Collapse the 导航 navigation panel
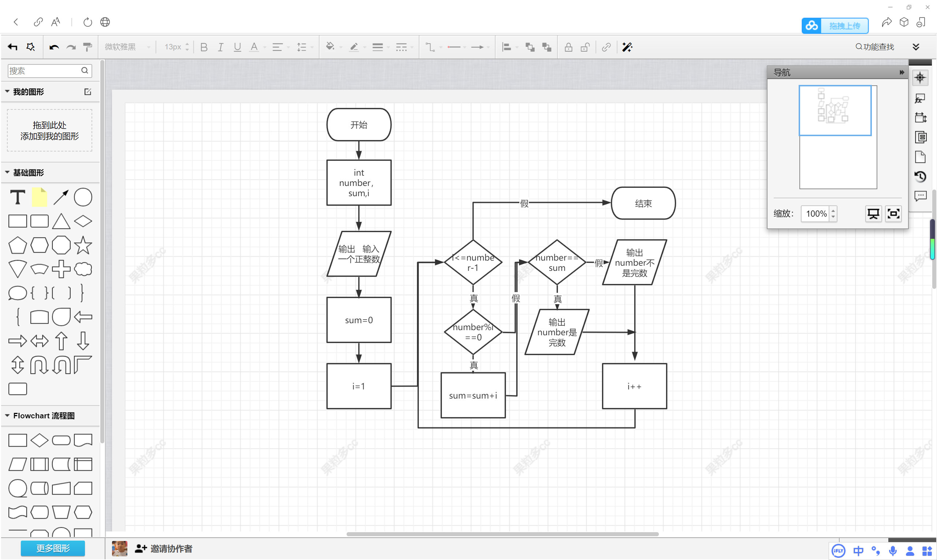The width and height of the screenshot is (937, 560). (901, 72)
